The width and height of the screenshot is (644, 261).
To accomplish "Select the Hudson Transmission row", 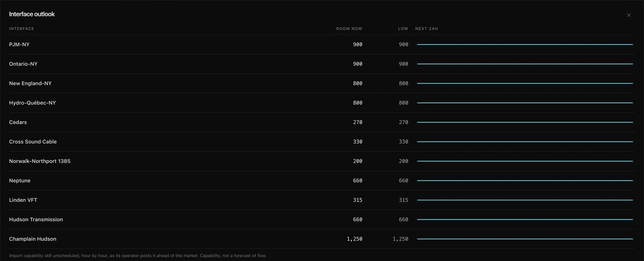I will tap(322, 220).
